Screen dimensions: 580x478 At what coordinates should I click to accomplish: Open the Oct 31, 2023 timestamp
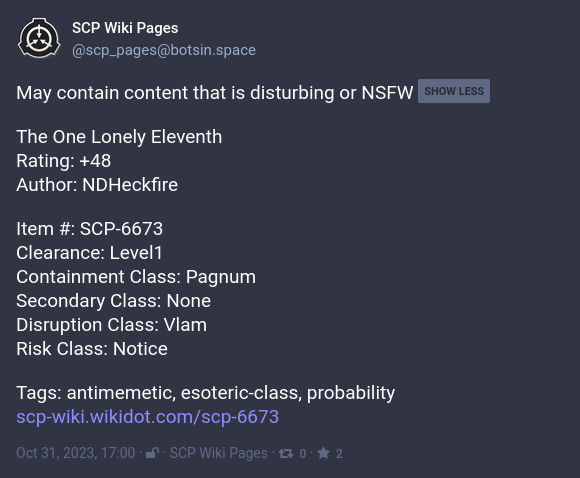pos(76,453)
